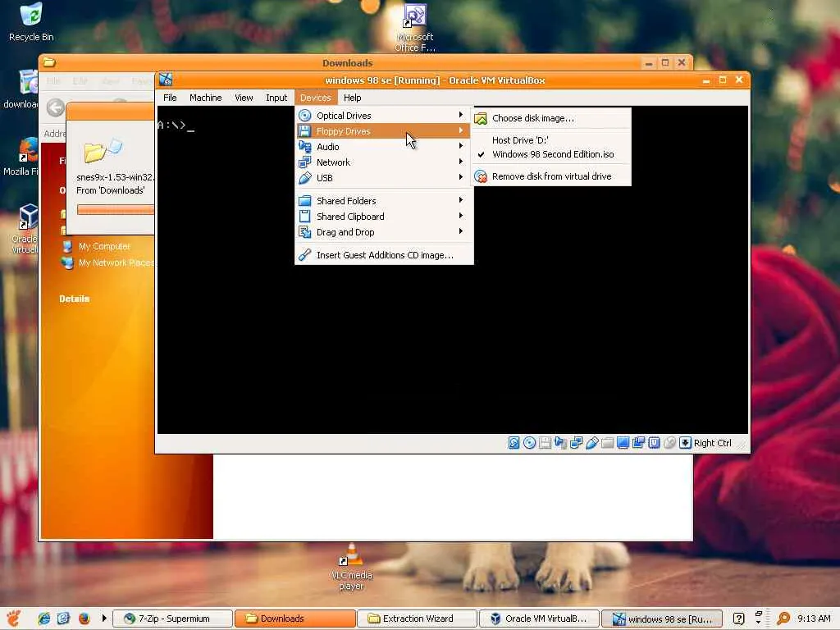Screen dimensions: 840x630
Task: Click the Right Ctrl host key label
Action: click(x=713, y=443)
